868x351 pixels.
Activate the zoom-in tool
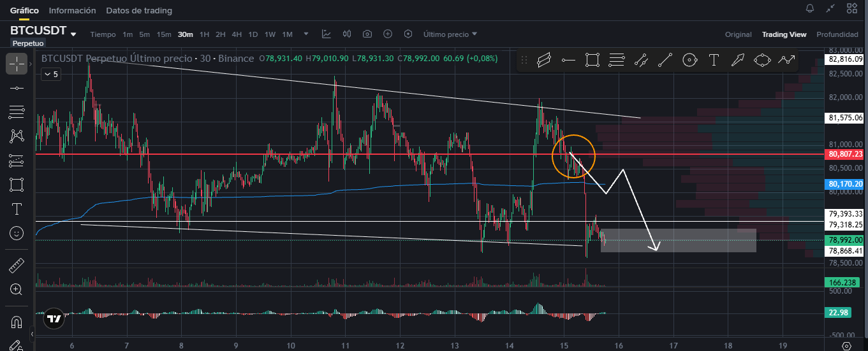17,290
